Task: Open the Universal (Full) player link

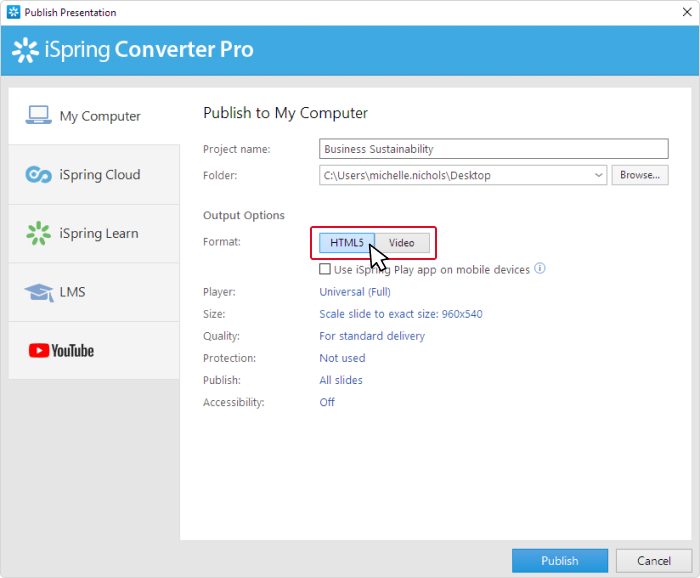Action: 355,292
